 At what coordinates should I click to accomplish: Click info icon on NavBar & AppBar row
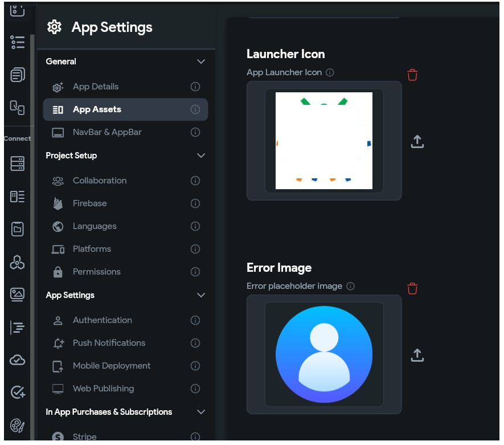coord(195,132)
